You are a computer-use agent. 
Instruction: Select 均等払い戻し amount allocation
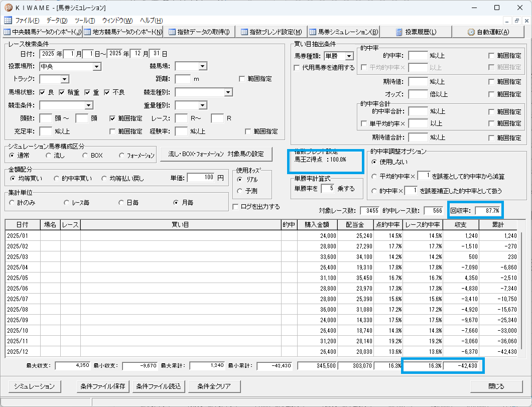104,178
